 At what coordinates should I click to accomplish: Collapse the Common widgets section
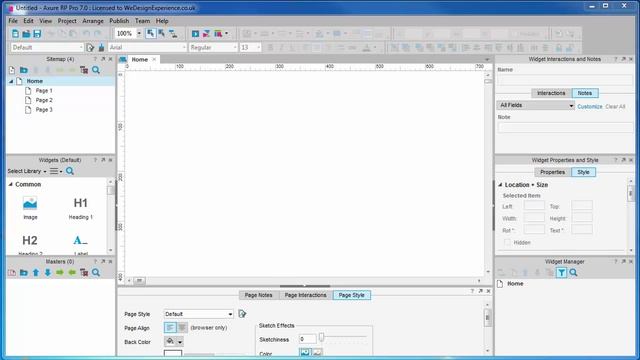click(11, 184)
